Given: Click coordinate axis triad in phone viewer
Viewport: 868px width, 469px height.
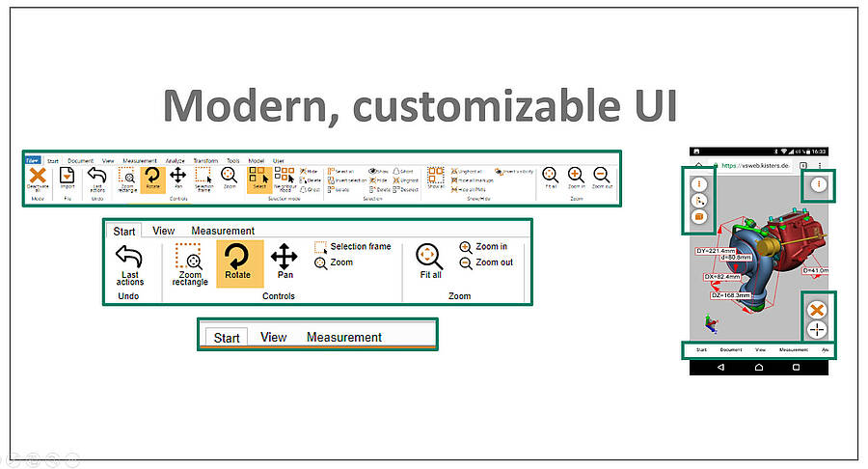Looking at the screenshot, I should (x=711, y=323).
